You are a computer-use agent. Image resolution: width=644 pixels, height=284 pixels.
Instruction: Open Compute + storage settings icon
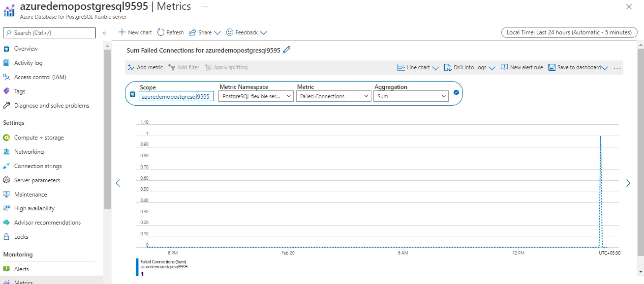point(6,138)
